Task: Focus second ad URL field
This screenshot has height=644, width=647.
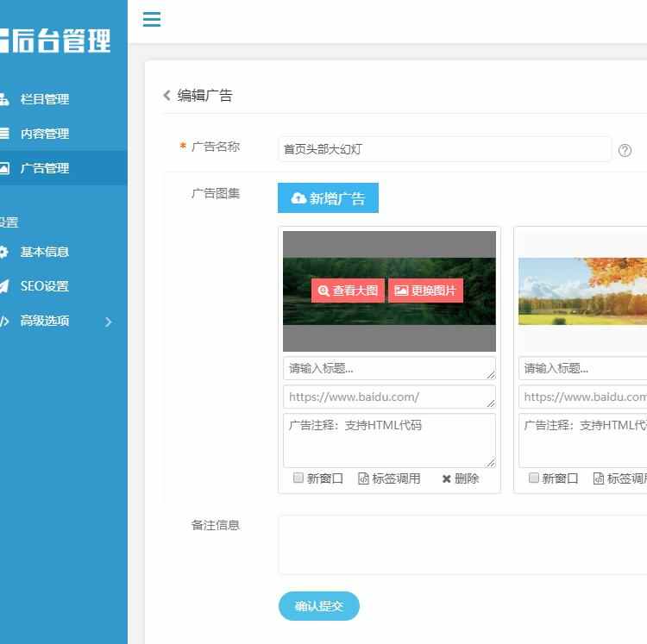Action: pyautogui.click(x=582, y=397)
